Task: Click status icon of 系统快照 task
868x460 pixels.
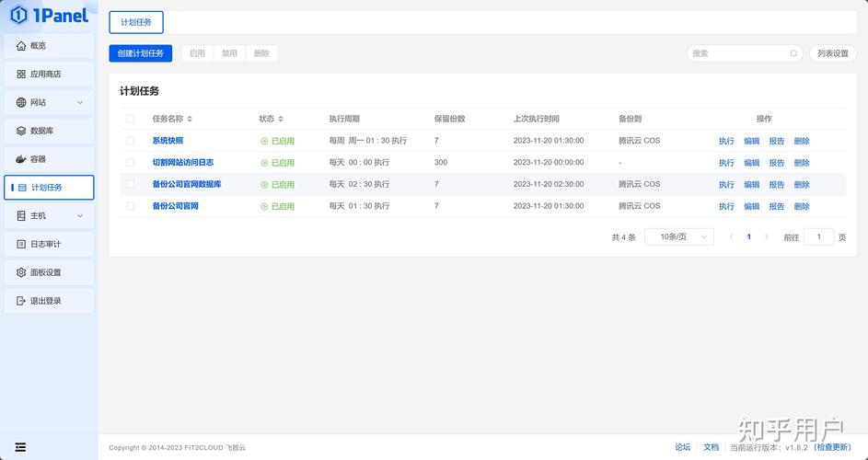Action: 264,141
